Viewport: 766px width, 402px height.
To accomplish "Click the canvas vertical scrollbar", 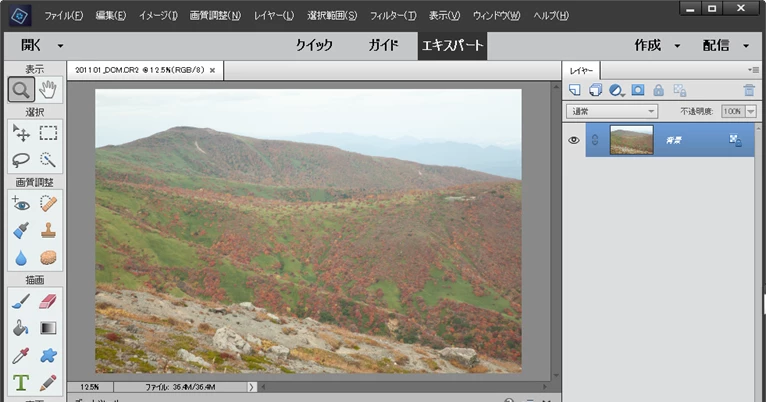I will pyautogui.click(x=556, y=231).
